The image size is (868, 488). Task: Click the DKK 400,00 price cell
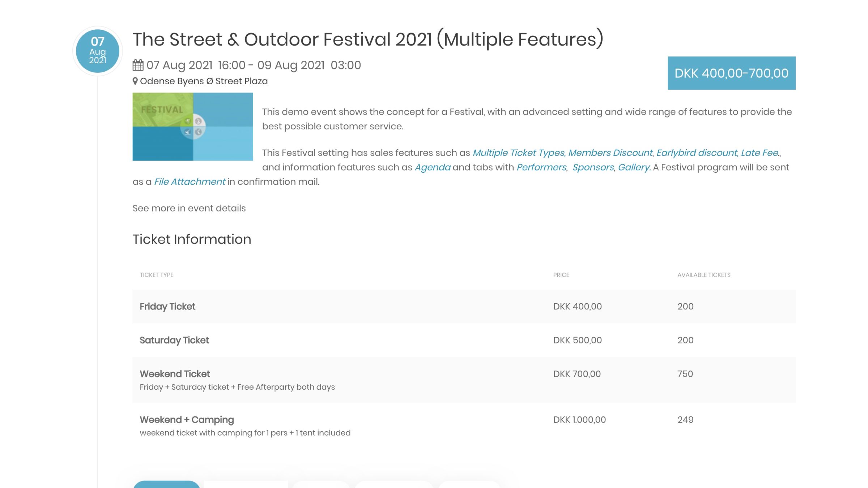pyautogui.click(x=578, y=307)
